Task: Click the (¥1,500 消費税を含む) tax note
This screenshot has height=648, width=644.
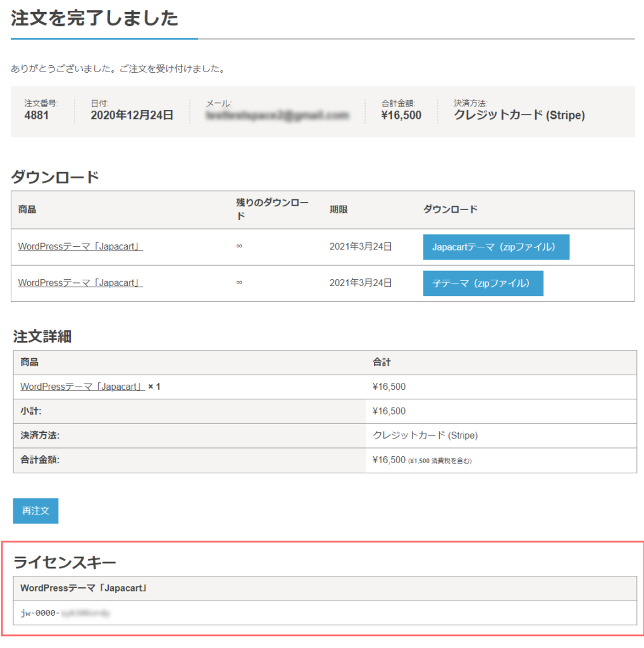Action: point(440,461)
